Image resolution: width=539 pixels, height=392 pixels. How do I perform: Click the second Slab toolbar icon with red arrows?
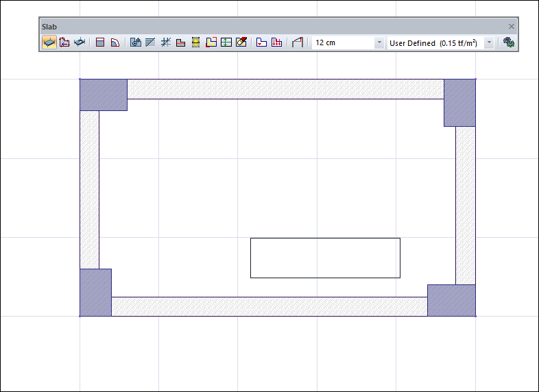64,42
